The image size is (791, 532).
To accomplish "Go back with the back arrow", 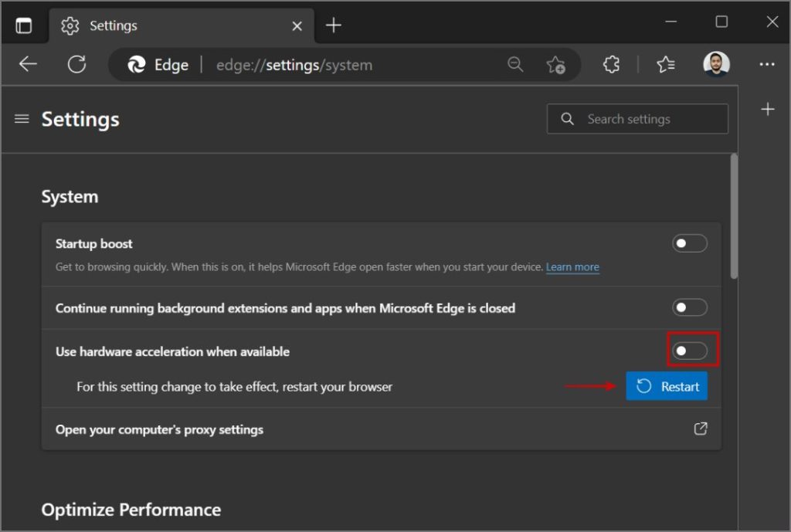I will pyautogui.click(x=28, y=64).
